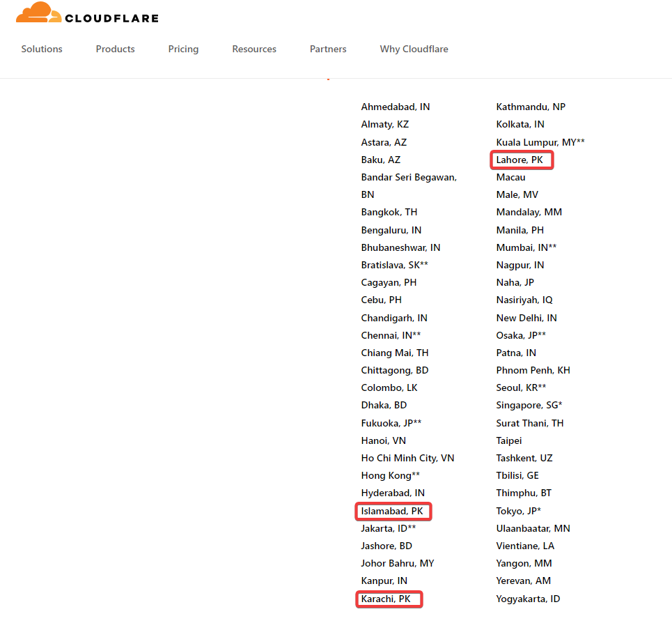Select Bratislava, SK** entry
The height and width of the screenshot is (630, 672).
tap(395, 265)
